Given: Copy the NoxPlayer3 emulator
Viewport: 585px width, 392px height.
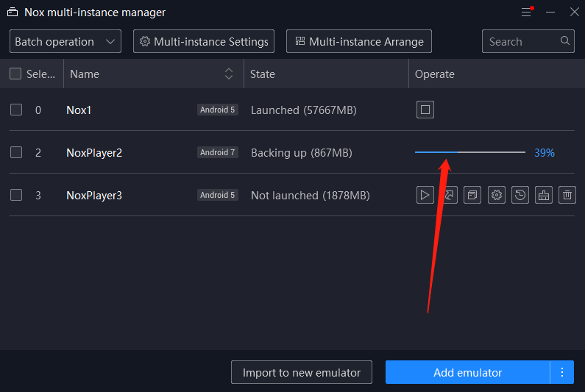Looking at the screenshot, I should click(x=472, y=195).
